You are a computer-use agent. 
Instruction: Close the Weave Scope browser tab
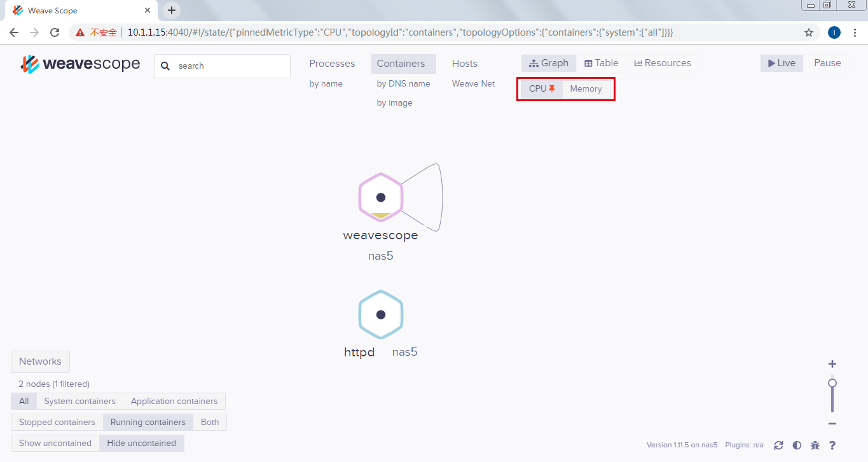(148, 11)
